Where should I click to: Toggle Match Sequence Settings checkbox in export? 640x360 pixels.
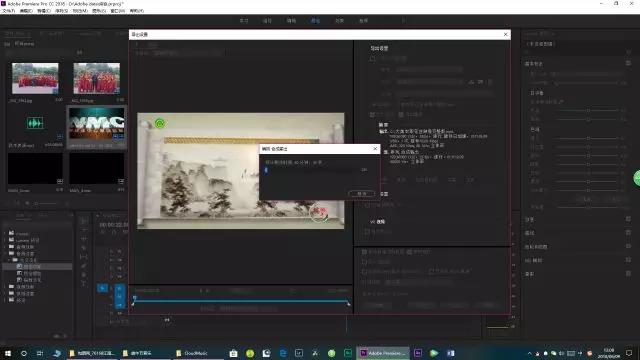point(372,59)
